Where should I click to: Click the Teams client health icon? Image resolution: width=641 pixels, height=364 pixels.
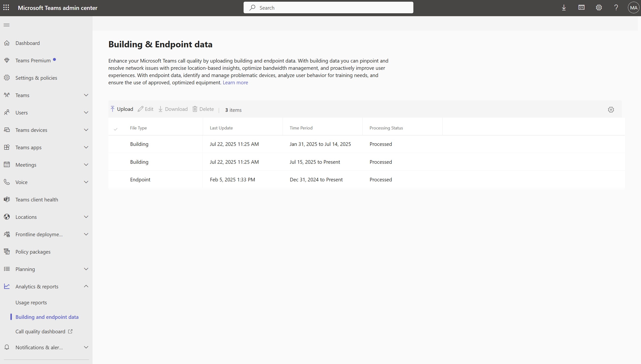(7, 199)
